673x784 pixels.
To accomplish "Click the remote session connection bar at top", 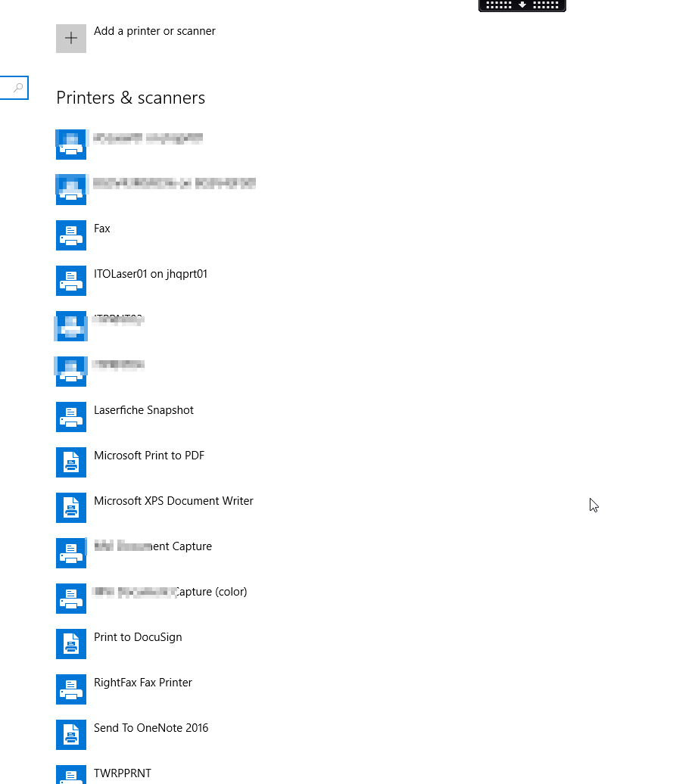I will 522,5.
